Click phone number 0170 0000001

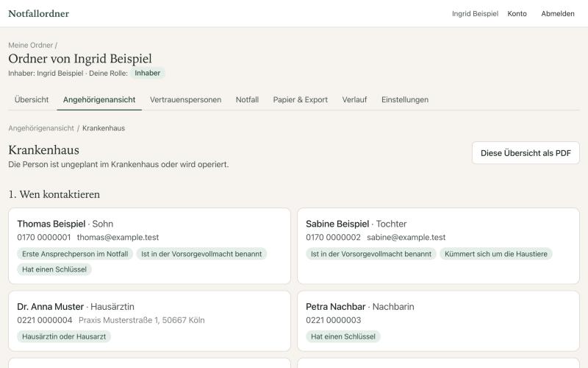[44, 237]
